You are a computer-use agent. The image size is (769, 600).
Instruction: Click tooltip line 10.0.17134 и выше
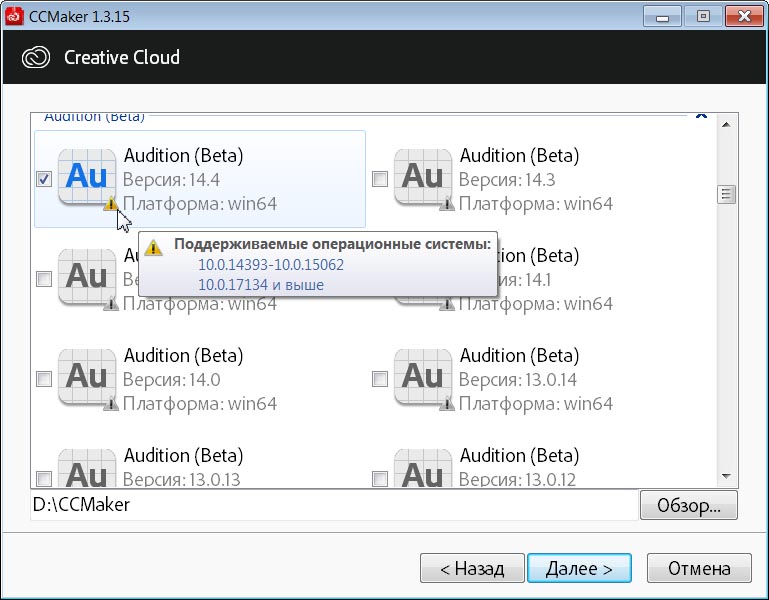coord(261,285)
